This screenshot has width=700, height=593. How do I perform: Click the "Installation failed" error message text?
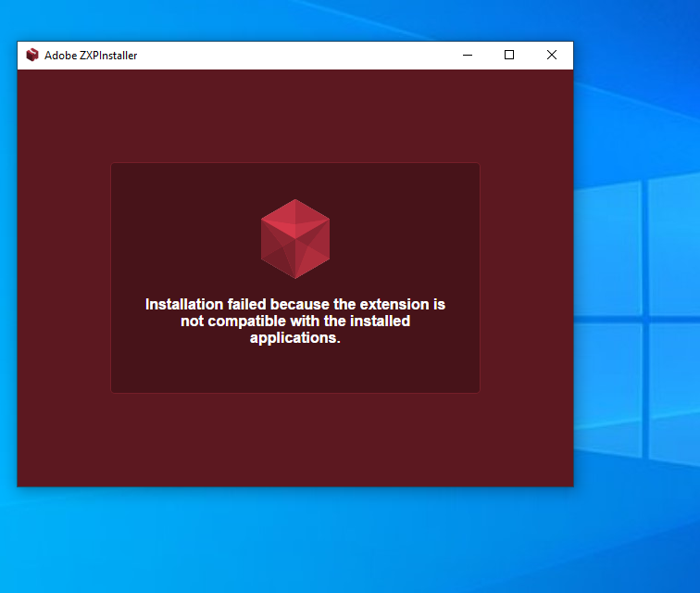click(x=295, y=321)
